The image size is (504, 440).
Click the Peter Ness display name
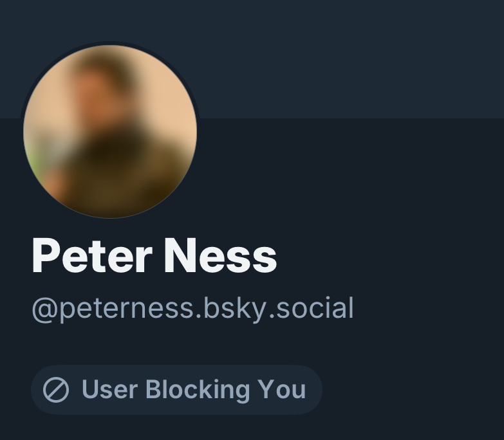(154, 255)
